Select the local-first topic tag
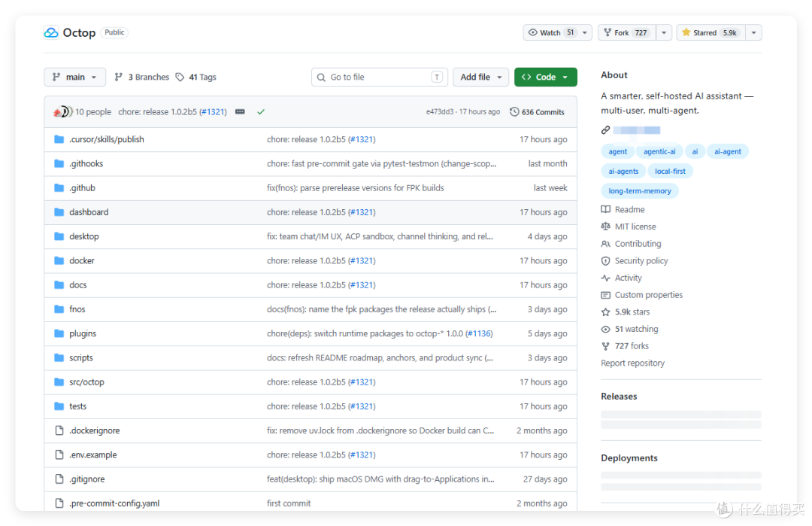Viewport: 812px width, 526px height. [x=670, y=172]
